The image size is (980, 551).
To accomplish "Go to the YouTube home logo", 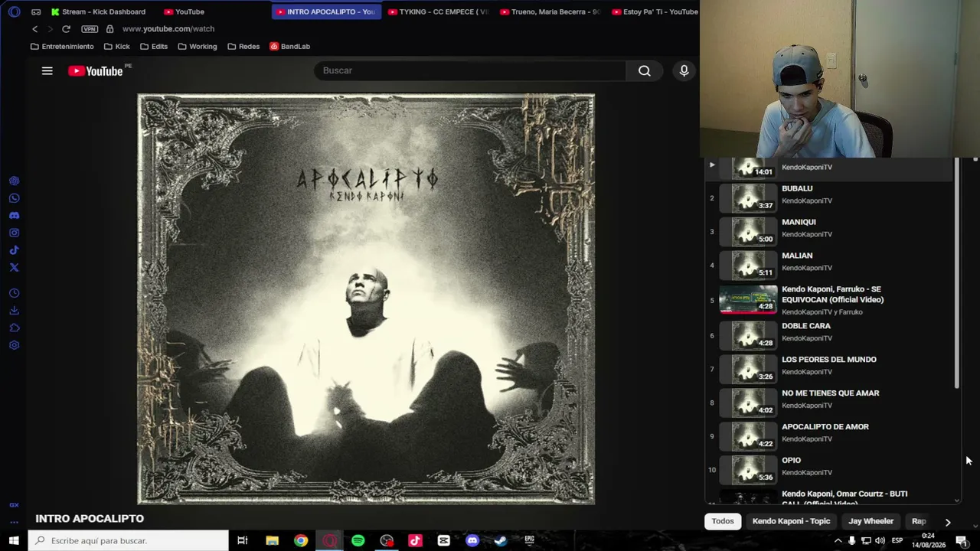I will 95,70.
